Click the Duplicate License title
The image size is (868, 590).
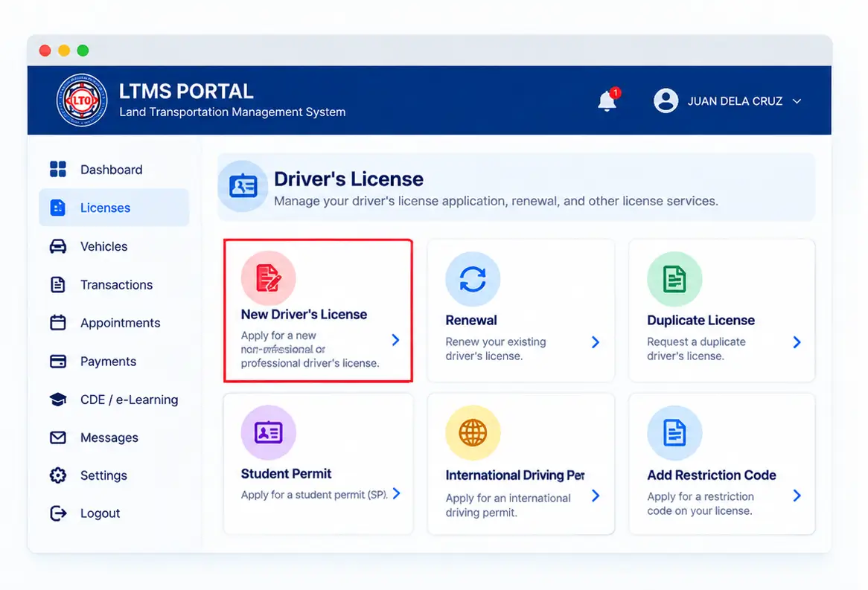coord(701,321)
